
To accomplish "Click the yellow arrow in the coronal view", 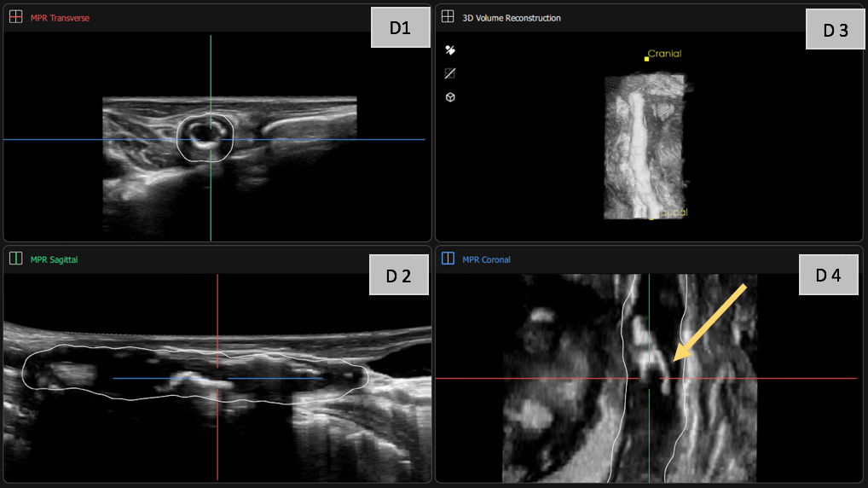I will (709, 323).
